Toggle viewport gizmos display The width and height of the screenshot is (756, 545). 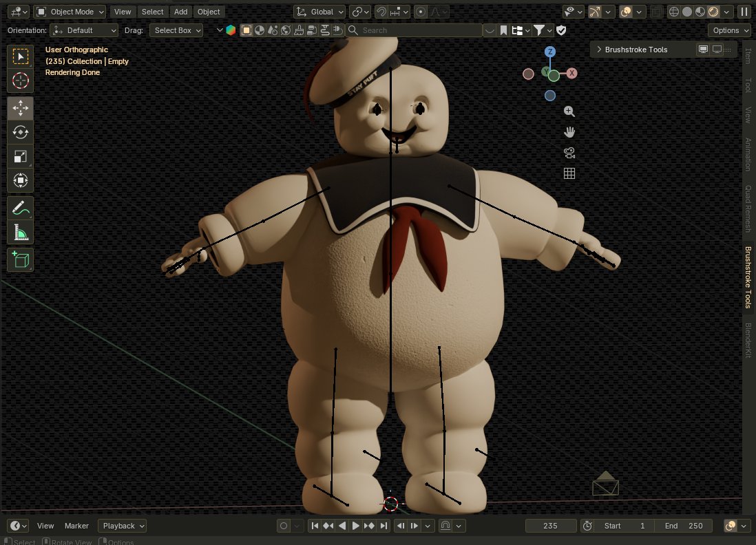tap(594, 12)
